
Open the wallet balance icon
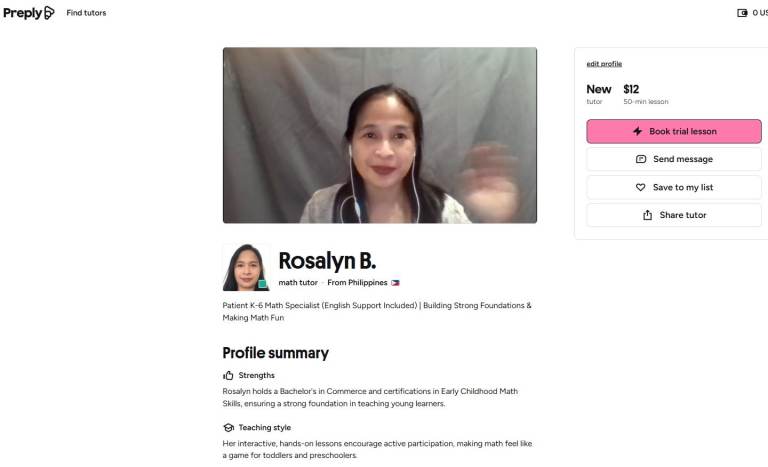[x=742, y=13]
